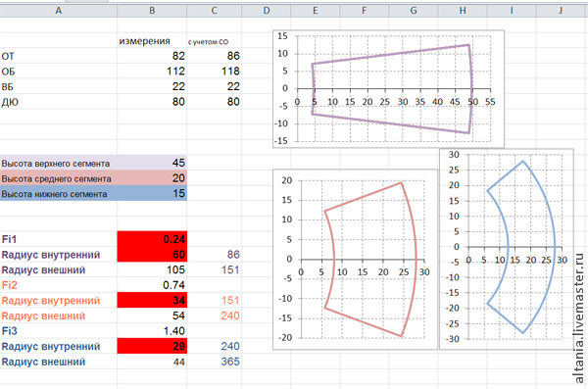Viewport: 588px width, 389px height.
Task: Click the Fi2 value 0.74 cell
Action: pyautogui.click(x=152, y=285)
